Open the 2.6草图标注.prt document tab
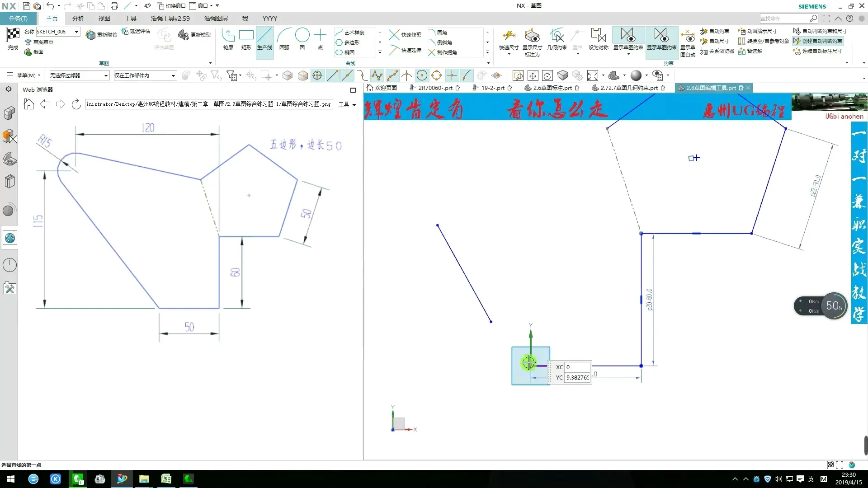 click(552, 88)
